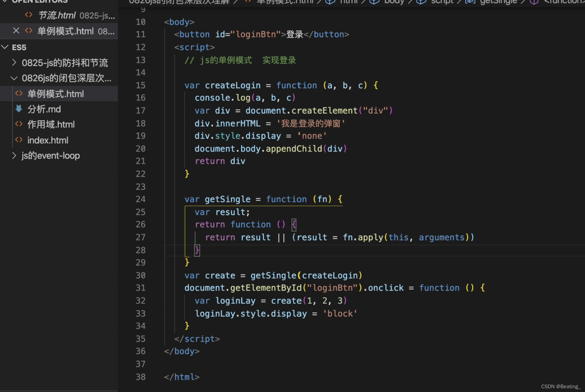Expand the js的event-loop folder

point(14,155)
